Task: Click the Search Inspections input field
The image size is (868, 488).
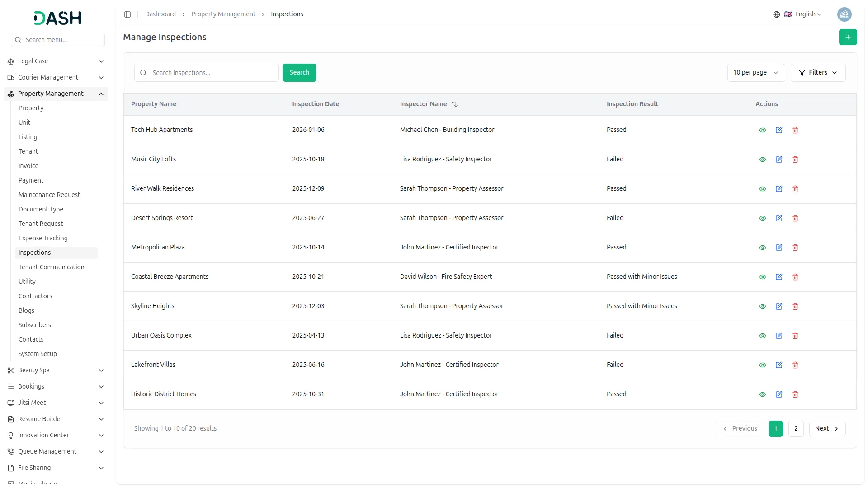Action: click(x=212, y=73)
